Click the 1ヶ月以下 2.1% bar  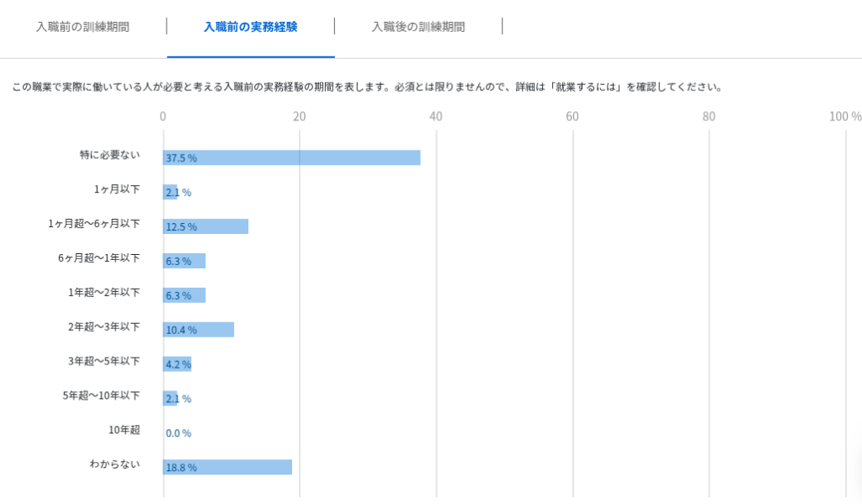[171, 193]
